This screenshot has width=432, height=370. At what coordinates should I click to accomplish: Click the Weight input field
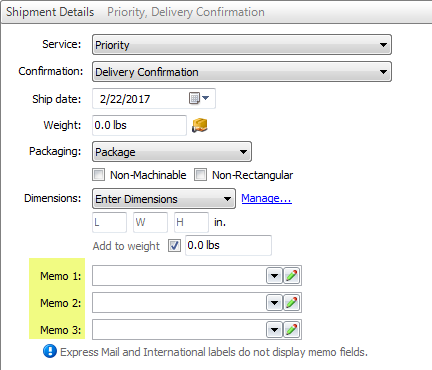[x=139, y=125]
